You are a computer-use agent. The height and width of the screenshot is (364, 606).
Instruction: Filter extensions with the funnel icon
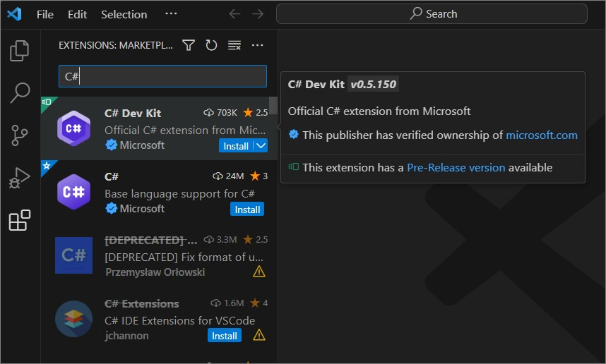tap(189, 45)
